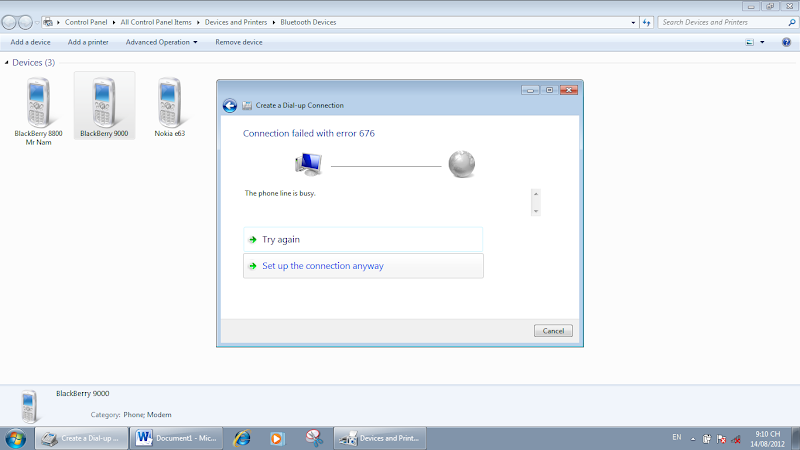The height and width of the screenshot is (450, 800).
Task: Click Add a device in toolbar
Action: pyautogui.click(x=31, y=42)
